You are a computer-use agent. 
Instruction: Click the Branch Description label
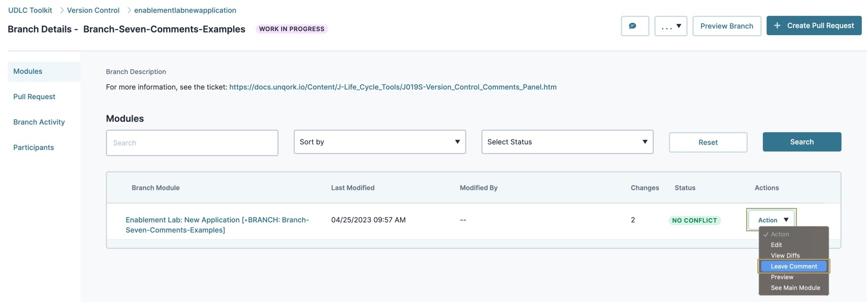pos(136,72)
